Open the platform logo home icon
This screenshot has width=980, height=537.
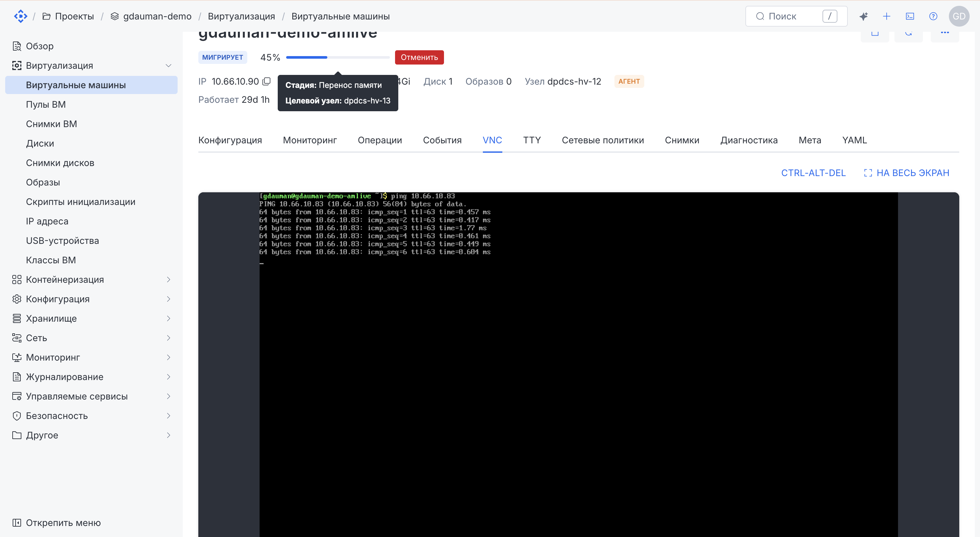tap(20, 16)
